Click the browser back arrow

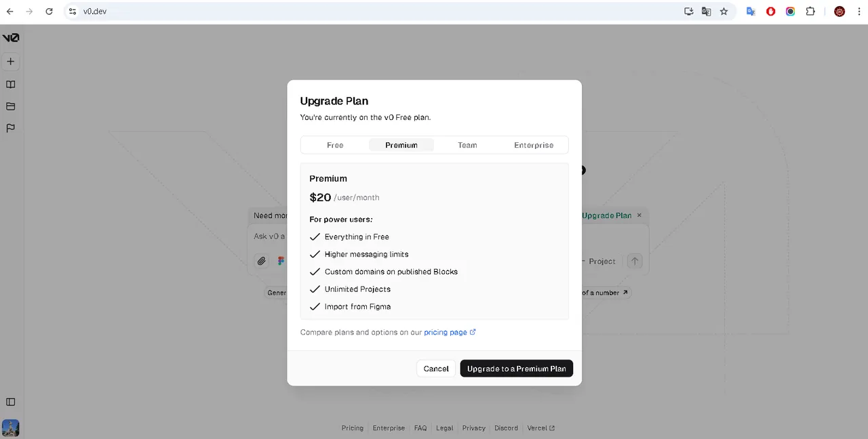(10, 12)
